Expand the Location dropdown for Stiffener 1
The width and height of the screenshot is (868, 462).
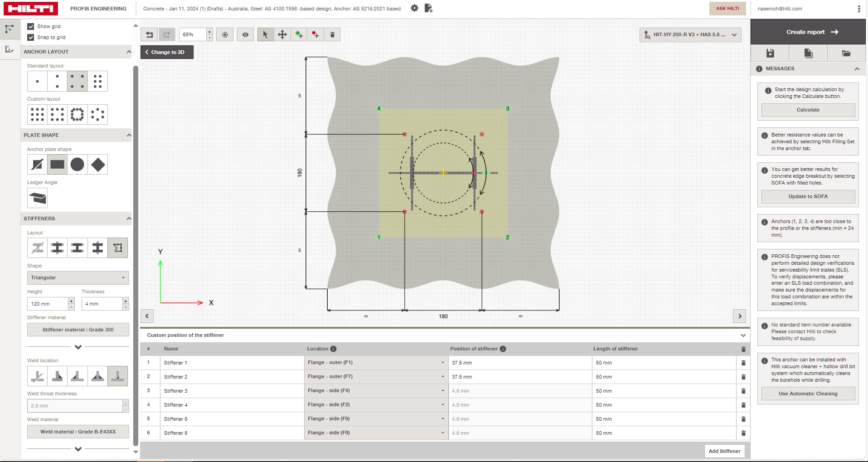[441, 363]
